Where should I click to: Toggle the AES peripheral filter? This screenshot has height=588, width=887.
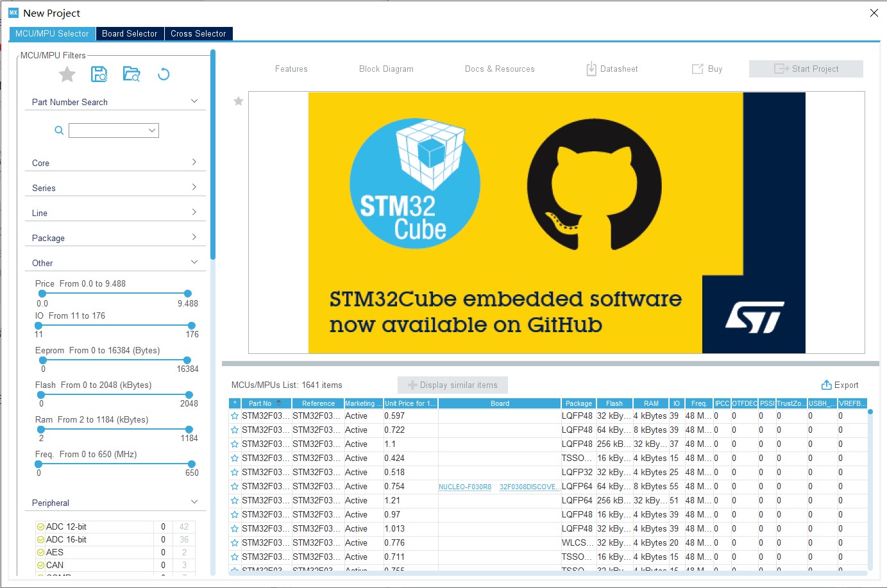41,553
